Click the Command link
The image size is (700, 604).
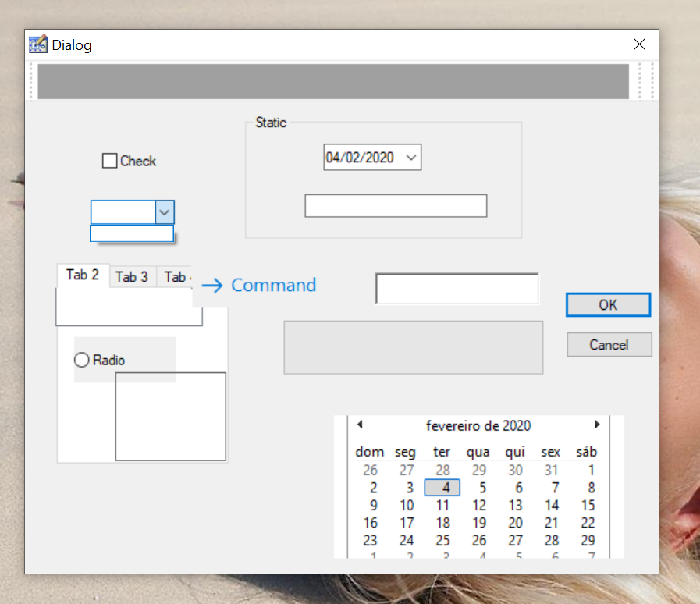273,286
